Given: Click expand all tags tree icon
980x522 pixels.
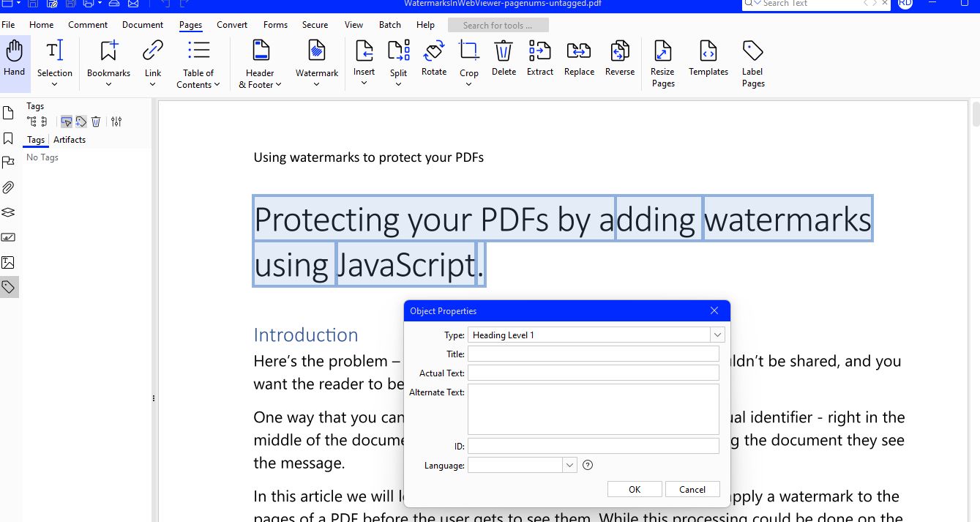Looking at the screenshot, I should [x=31, y=122].
